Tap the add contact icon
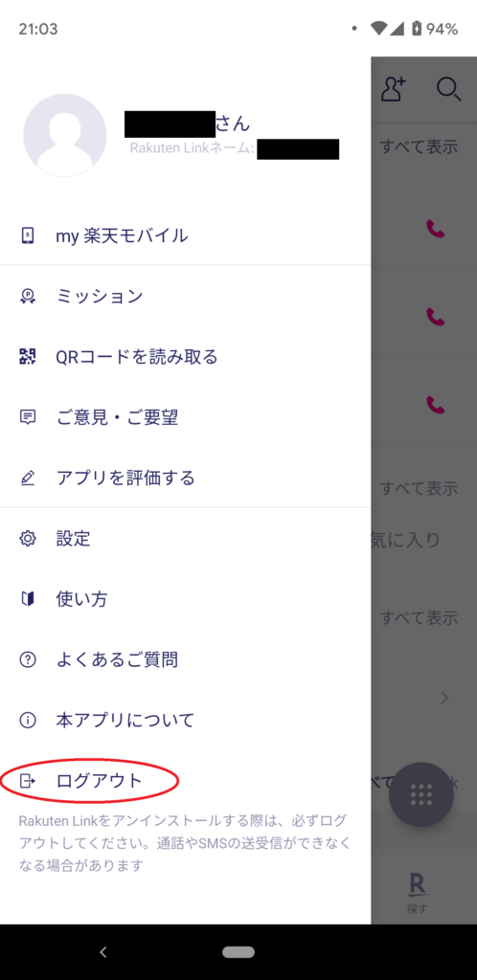The width and height of the screenshot is (477, 980). pyautogui.click(x=394, y=89)
